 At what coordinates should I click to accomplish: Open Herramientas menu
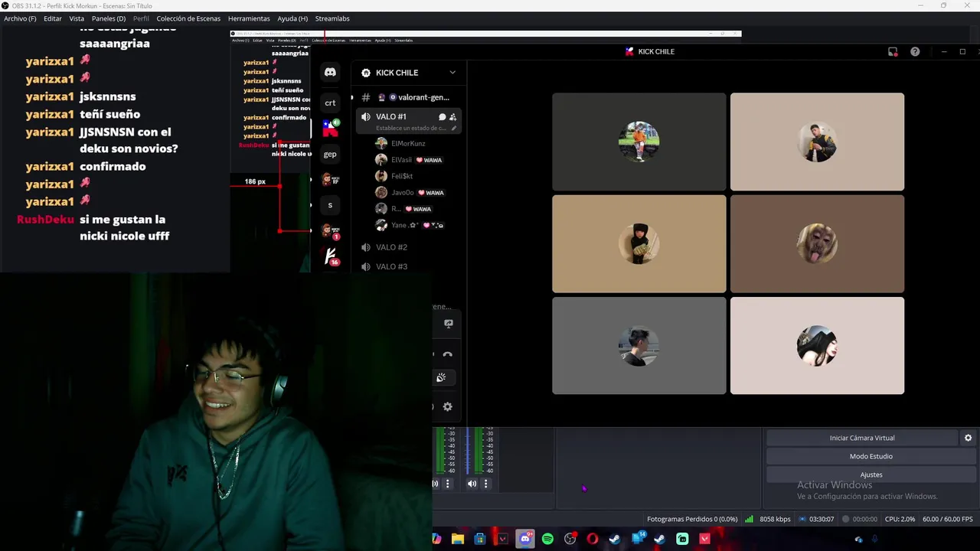[x=249, y=18]
